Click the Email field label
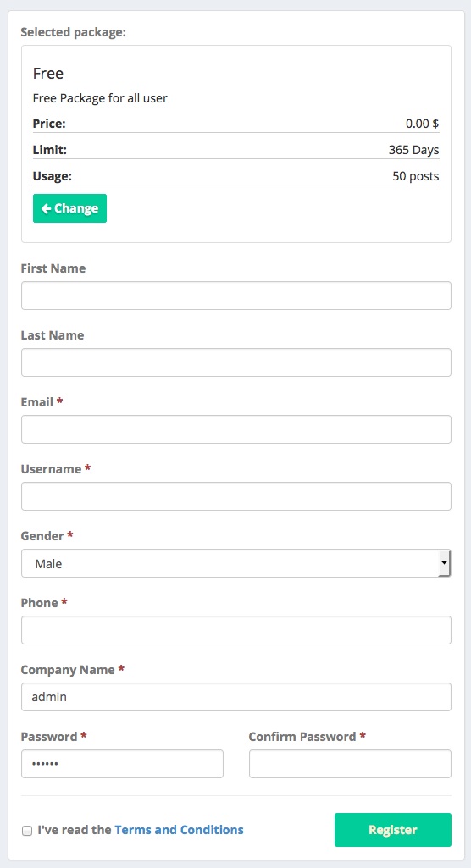Screen dimensions: 471x868 [x=37, y=402]
